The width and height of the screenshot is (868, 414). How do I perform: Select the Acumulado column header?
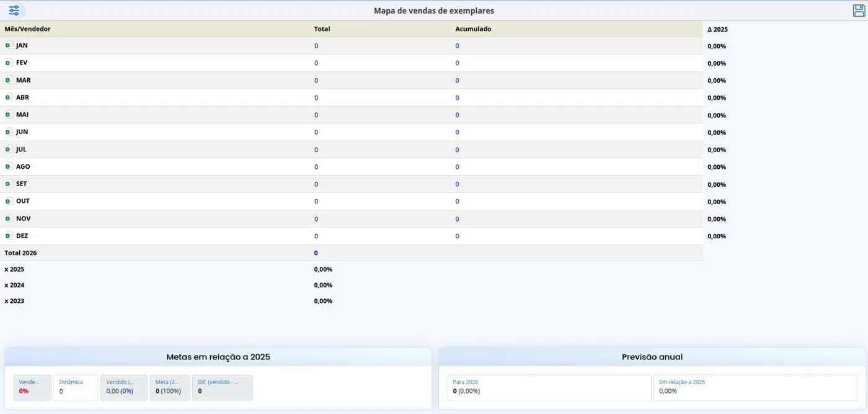(473, 29)
